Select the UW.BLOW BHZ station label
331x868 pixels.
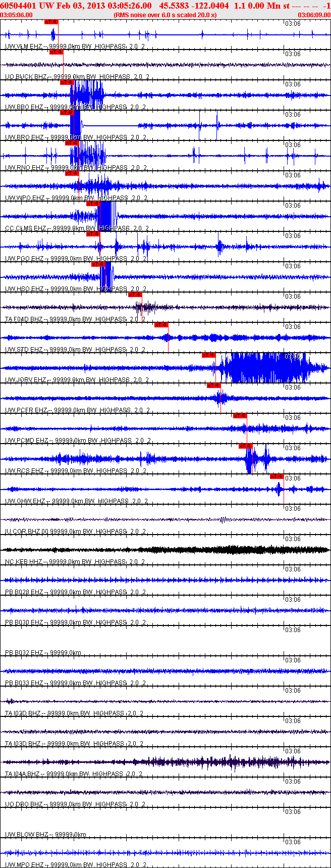point(26,835)
